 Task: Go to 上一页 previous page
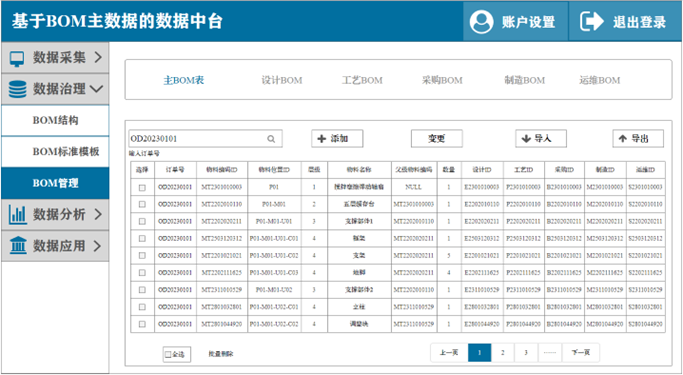[x=449, y=353]
